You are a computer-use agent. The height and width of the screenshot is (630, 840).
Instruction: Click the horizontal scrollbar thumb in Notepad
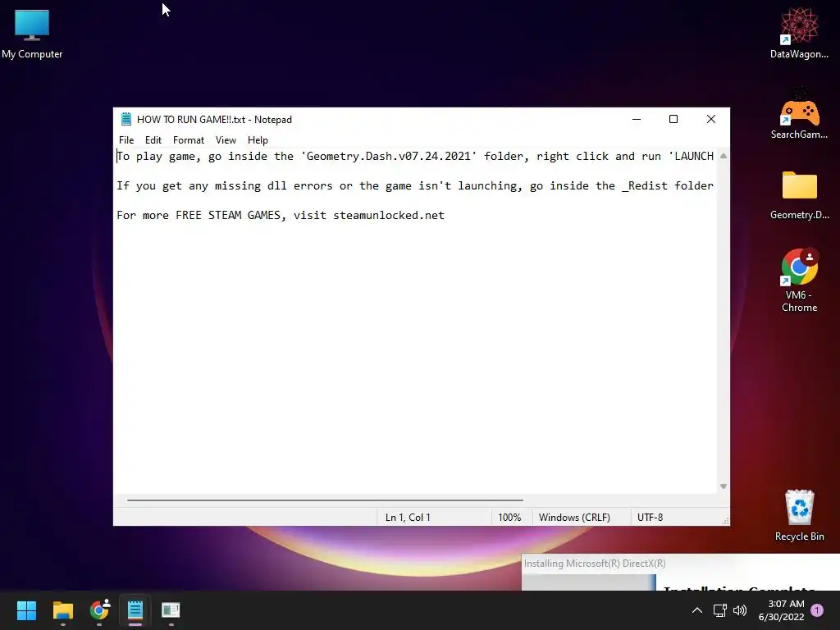[325, 500]
